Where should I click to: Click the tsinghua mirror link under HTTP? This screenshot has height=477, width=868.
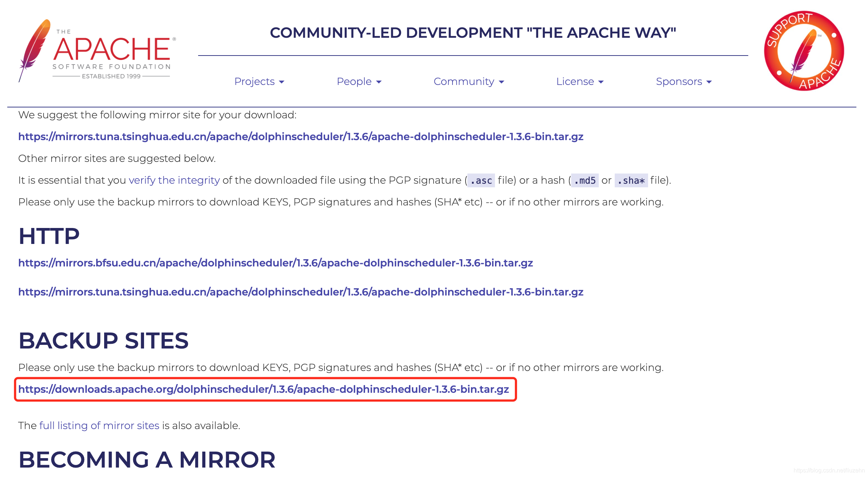pyautogui.click(x=300, y=292)
